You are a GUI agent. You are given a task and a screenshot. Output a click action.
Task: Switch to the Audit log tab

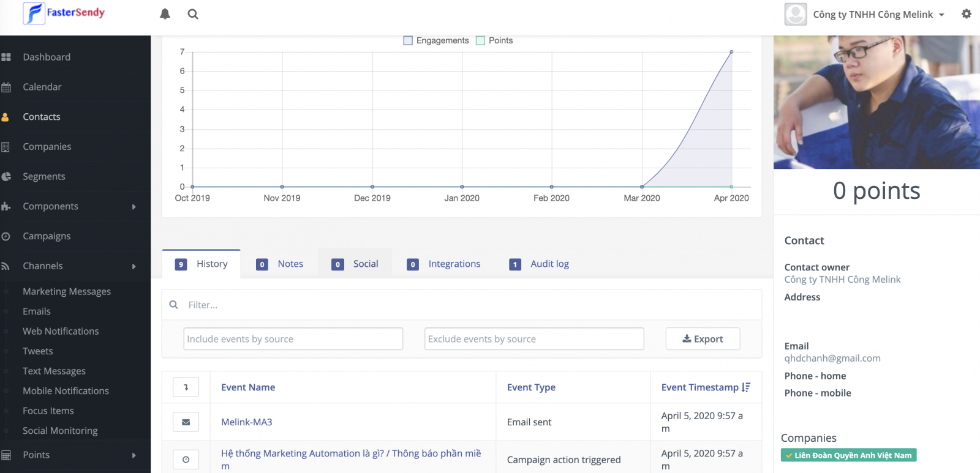(539, 264)
